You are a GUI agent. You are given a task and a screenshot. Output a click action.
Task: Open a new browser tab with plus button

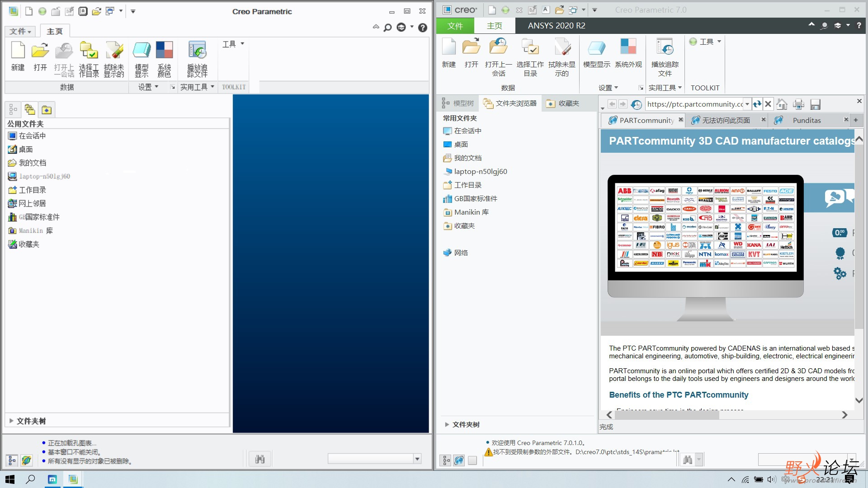point(856,120)
